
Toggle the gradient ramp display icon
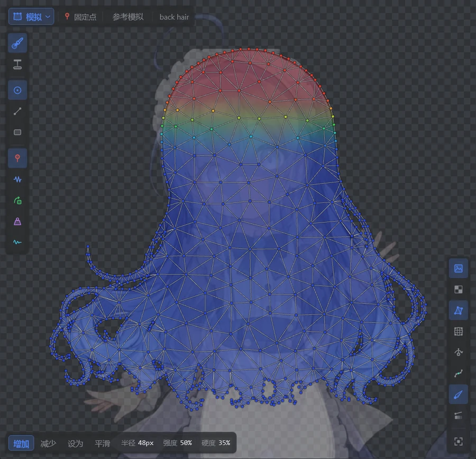point(459,415)
